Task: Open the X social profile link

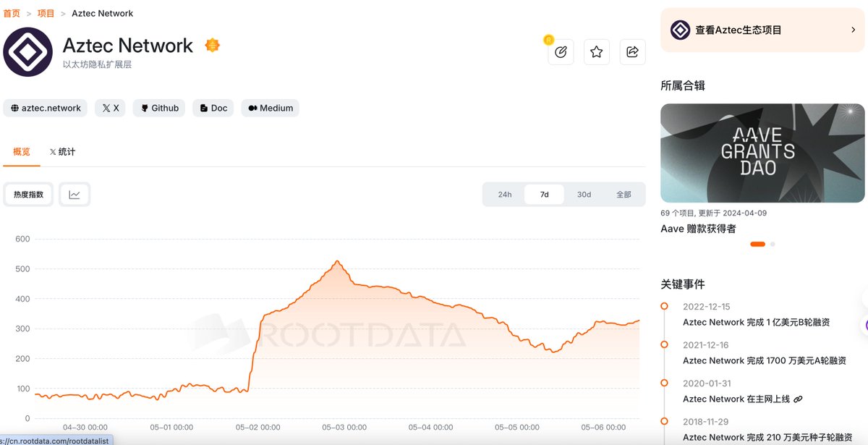Action: click(111, 108)
